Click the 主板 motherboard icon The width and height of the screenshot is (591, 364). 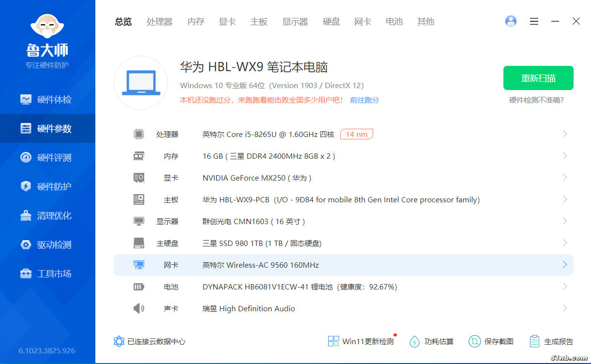point(139,199)
